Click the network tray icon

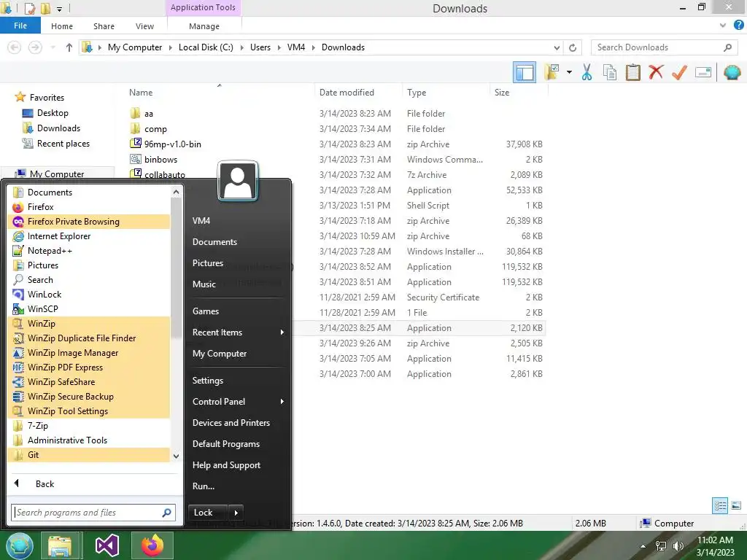[x=661, y=546]
